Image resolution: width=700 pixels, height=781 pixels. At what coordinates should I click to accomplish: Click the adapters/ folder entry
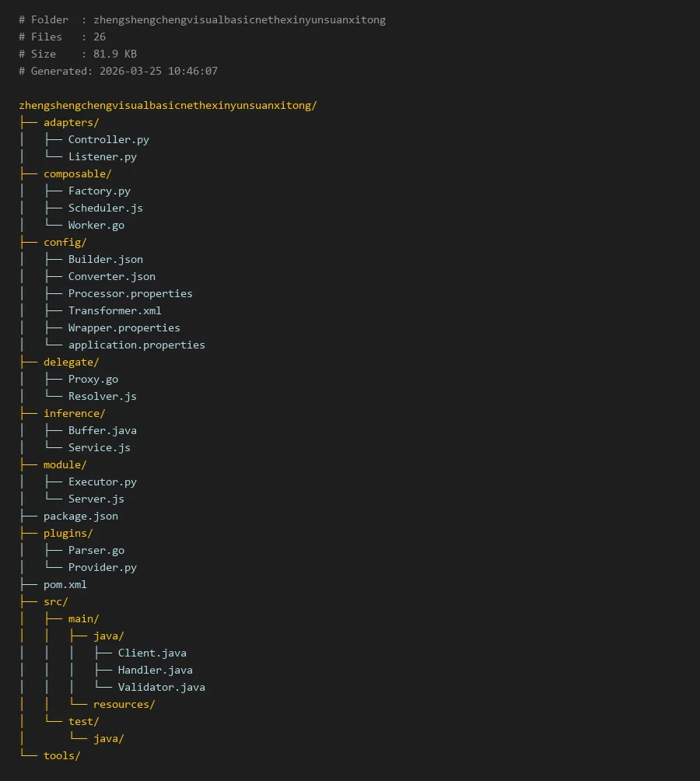[71, 122]
